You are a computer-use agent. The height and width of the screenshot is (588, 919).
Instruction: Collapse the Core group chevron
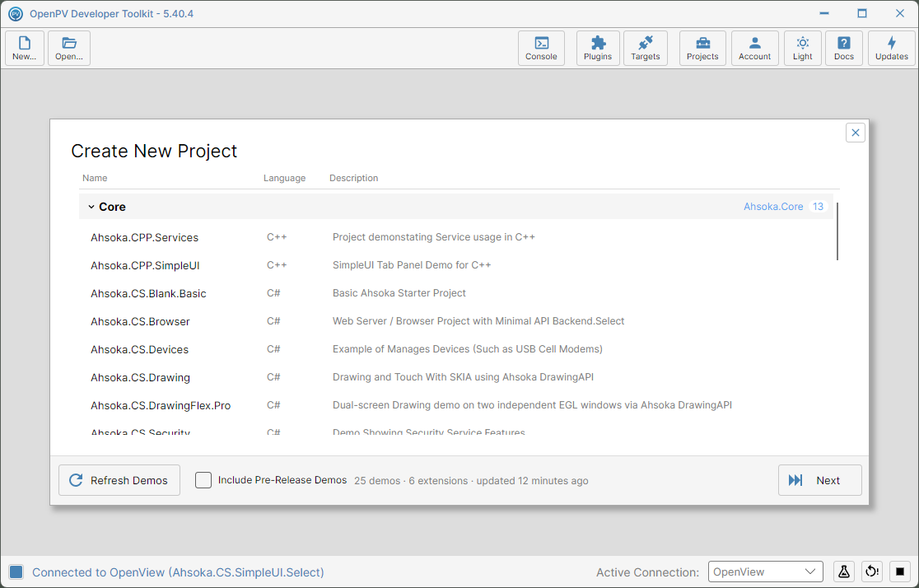[91, 207]
